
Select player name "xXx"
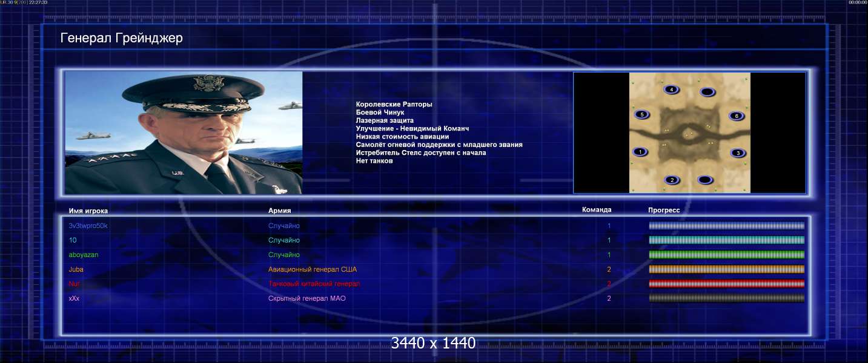tap(75, 298)
